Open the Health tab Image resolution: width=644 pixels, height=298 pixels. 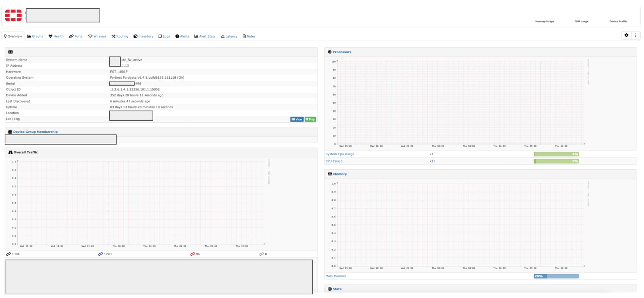click(x=56, y=36)
